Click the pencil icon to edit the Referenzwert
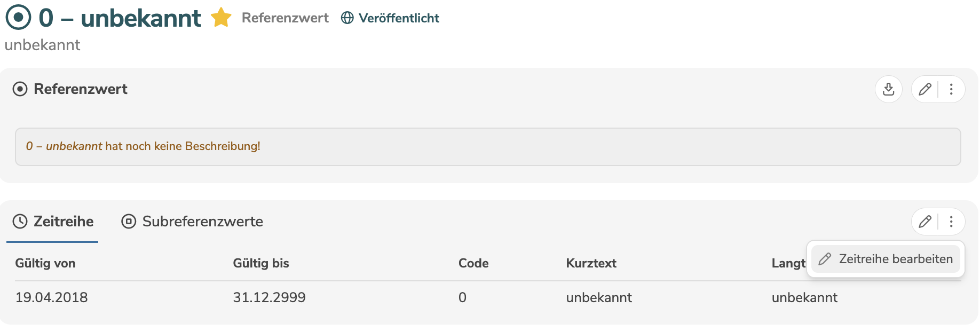 (925, 89)
